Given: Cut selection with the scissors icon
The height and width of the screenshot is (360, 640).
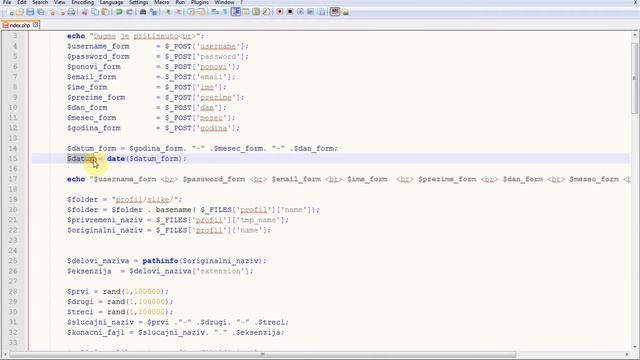Looking at the screenshot, I should (84, 12).
